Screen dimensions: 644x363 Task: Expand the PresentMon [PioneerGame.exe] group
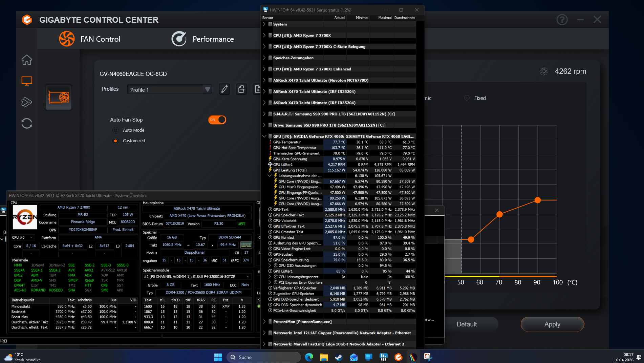(x=264, y=322)
